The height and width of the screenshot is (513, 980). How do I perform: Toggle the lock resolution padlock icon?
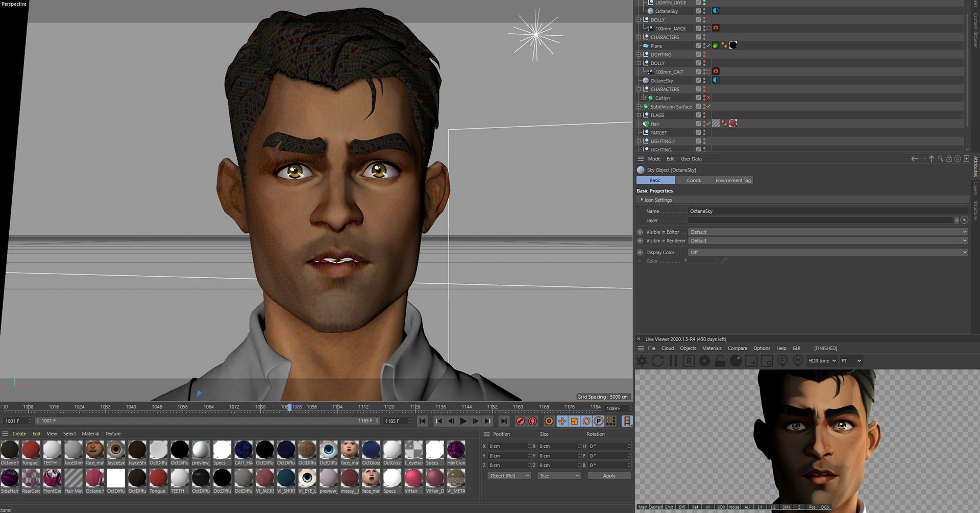tap(720, 361)
